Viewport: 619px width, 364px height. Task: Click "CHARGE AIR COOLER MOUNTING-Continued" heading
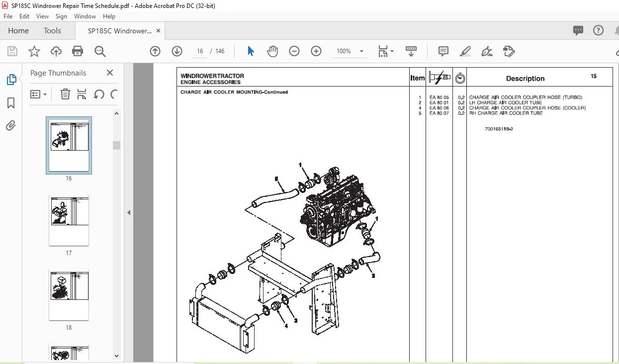click(x=234, y=92)
